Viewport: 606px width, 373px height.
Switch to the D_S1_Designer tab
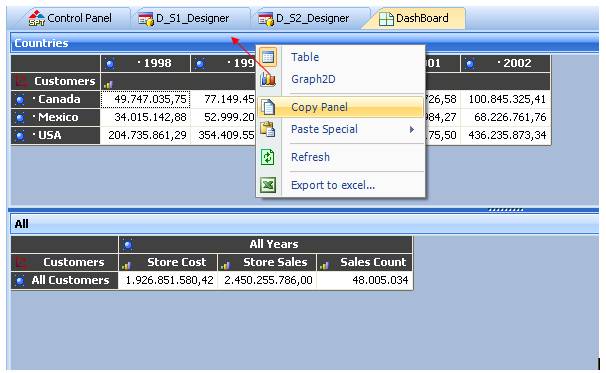pyautogui.click(x=184, y=18)
